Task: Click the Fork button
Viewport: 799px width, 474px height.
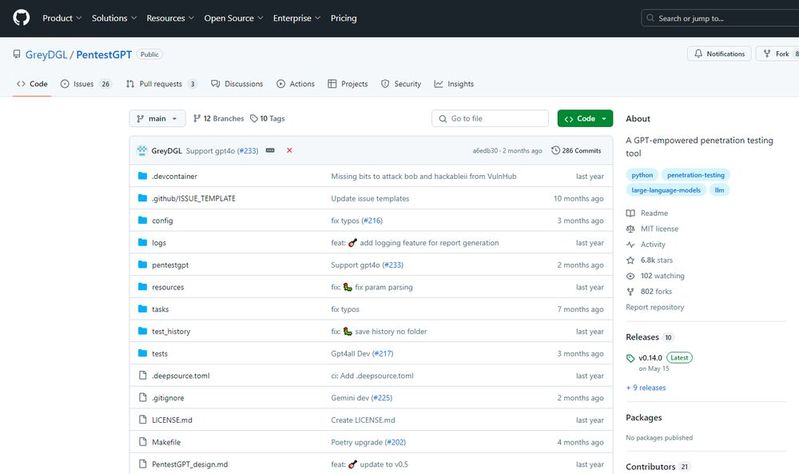Action: (x=778, y=54)
